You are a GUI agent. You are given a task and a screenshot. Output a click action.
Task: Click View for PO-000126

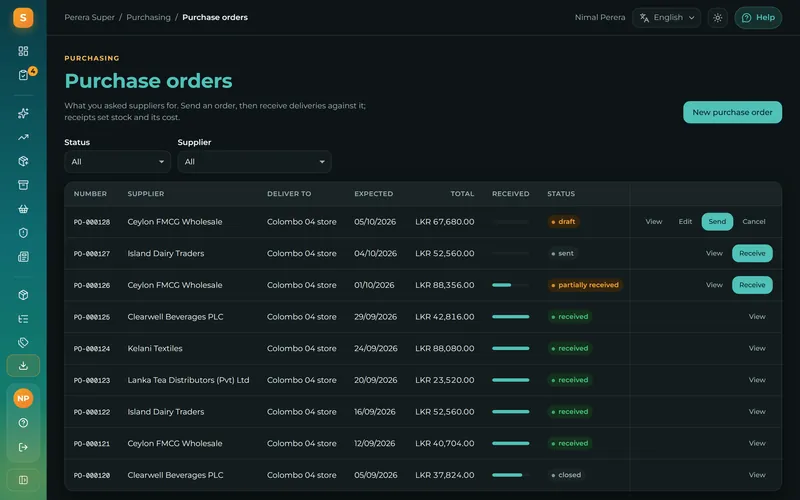714,285
